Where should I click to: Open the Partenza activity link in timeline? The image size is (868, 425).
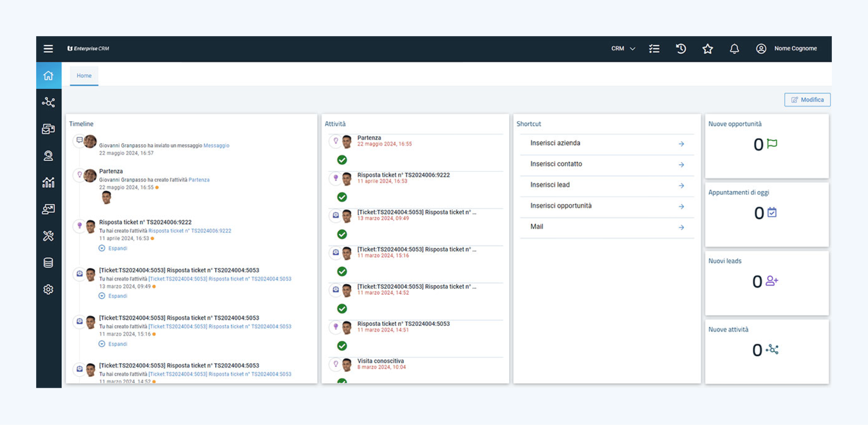pyautogui.click(x=199, y=180)
